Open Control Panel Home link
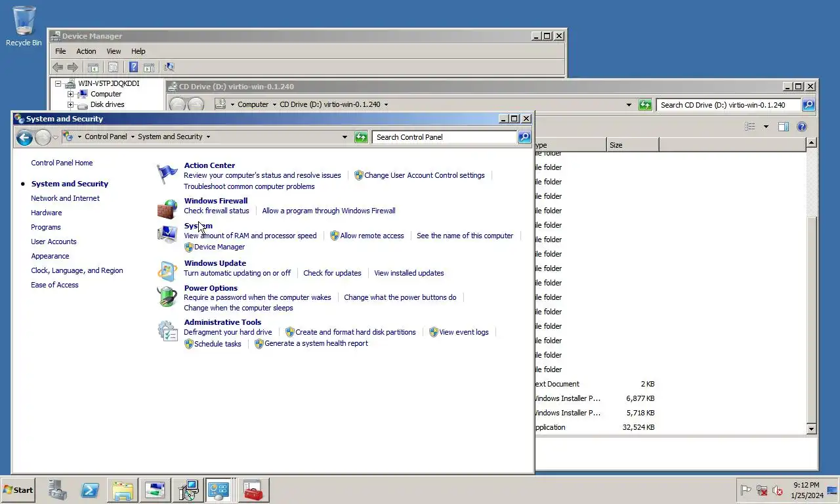Viewport: 840px width, 504px height. pos(62,163)
